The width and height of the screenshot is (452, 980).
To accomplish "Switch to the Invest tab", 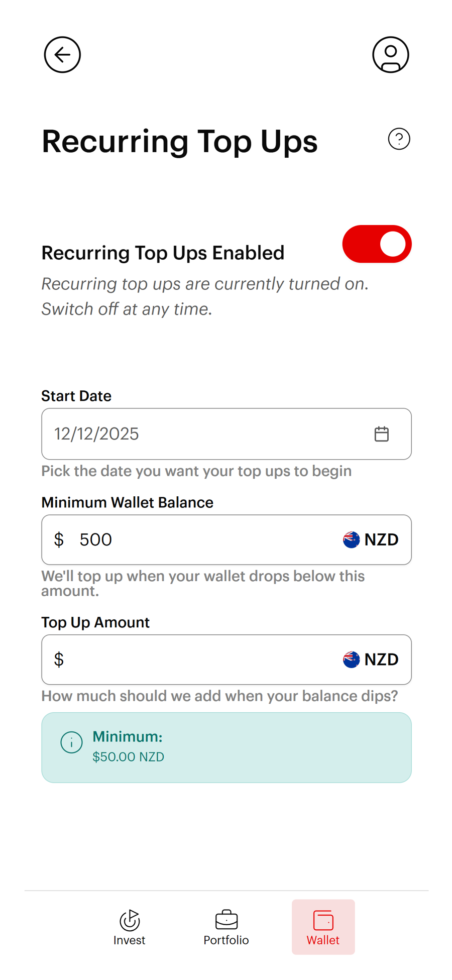I will pyautogui.click(x=129, y=927).
